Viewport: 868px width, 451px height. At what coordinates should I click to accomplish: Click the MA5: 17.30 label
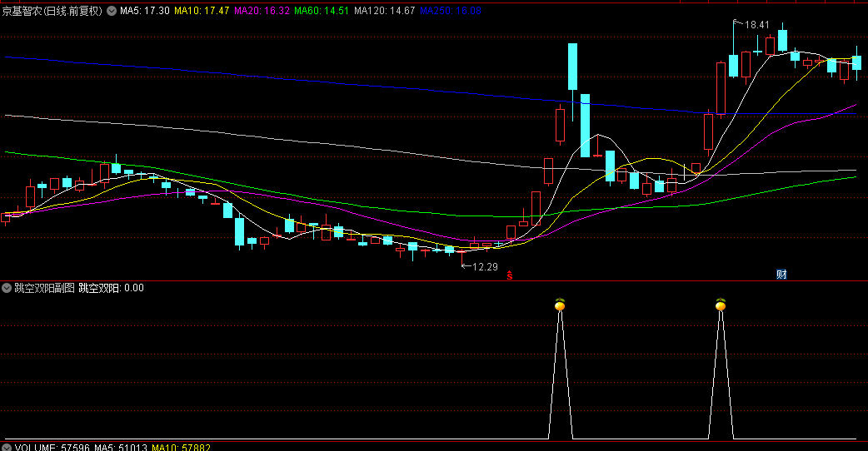click(144, 11)
